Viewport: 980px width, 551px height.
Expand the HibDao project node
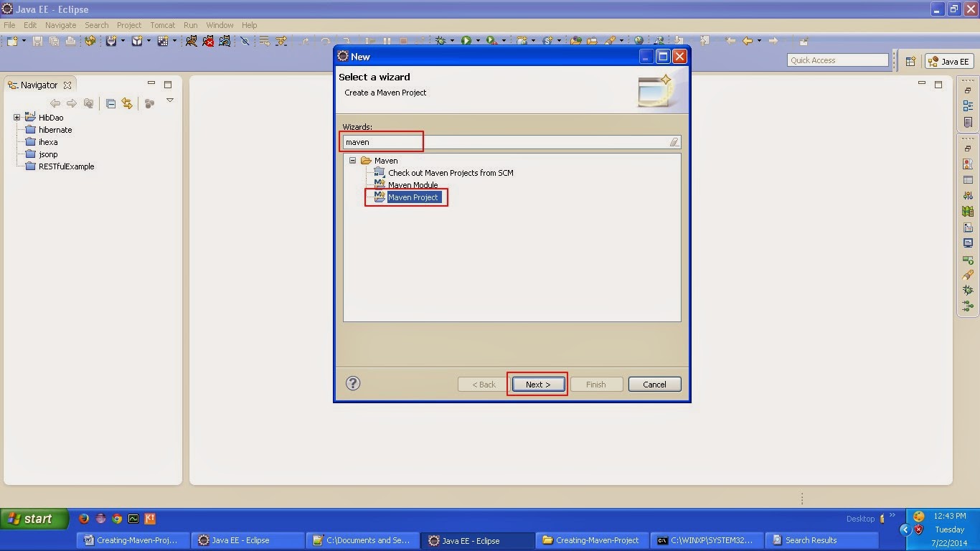click(x=17, y=118)
